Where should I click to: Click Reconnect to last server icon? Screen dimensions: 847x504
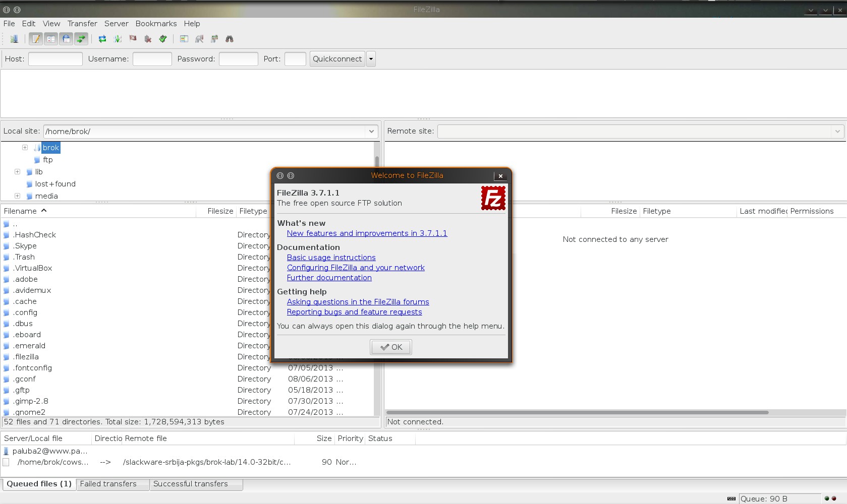(163, 39)
